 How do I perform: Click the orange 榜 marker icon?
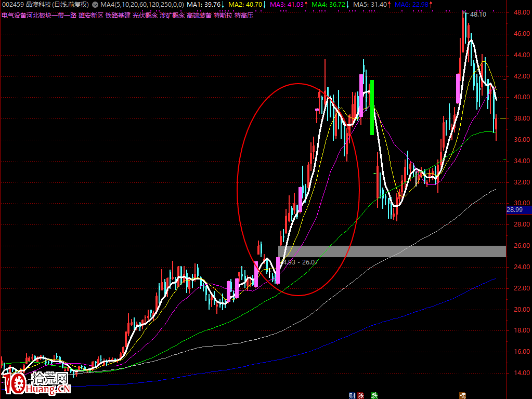tap(462, 395)
